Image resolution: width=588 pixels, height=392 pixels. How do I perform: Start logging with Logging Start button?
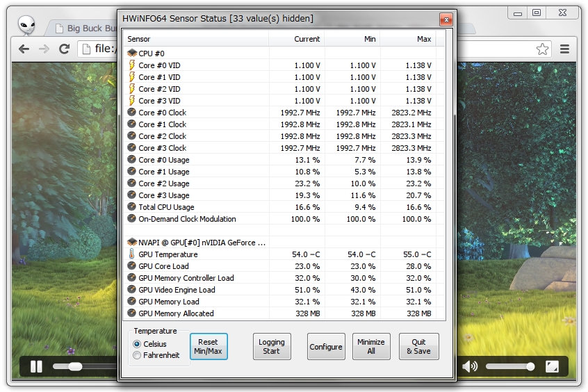point(272,347)
